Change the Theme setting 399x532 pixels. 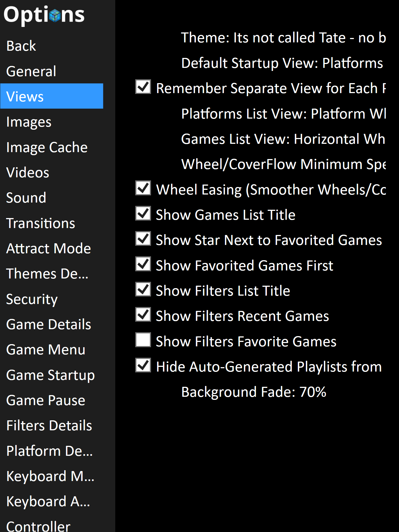[283, 38]
